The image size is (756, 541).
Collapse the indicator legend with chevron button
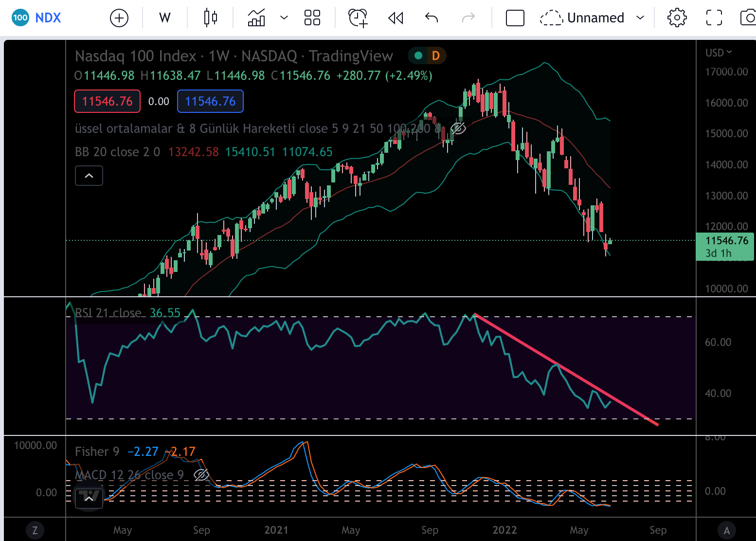[x=89, y=176]
